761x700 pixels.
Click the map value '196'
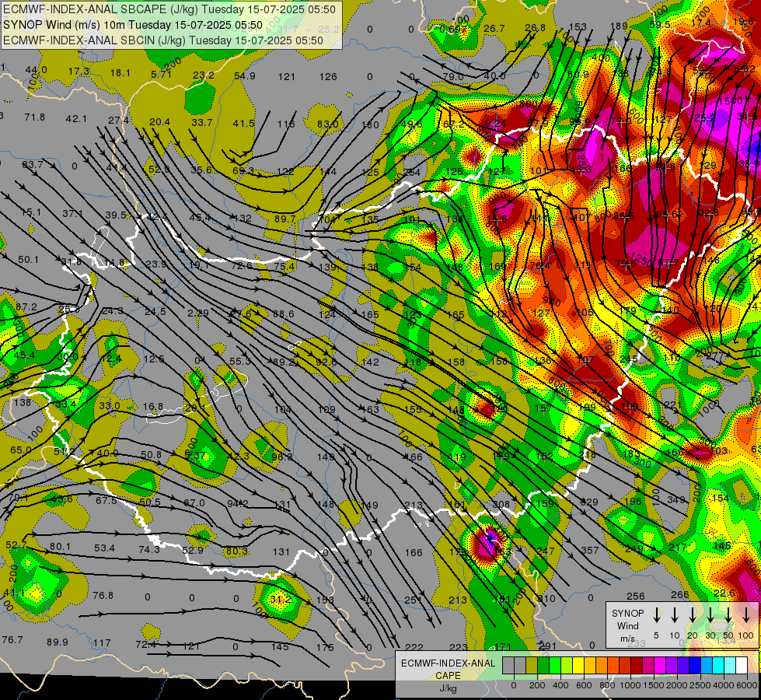(x=633, y=502)
